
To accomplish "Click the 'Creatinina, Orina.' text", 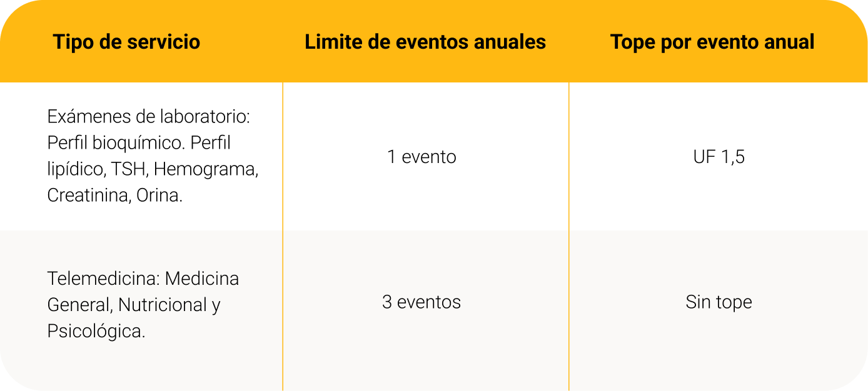I will tap(115, 195).
